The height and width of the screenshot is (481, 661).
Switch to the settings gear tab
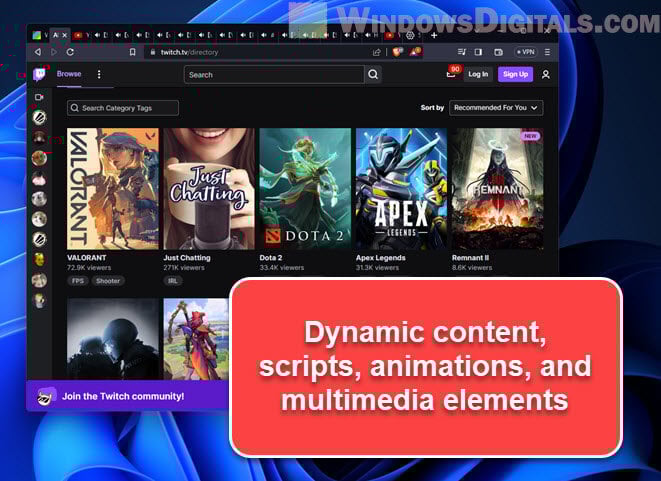pos(410,35)
